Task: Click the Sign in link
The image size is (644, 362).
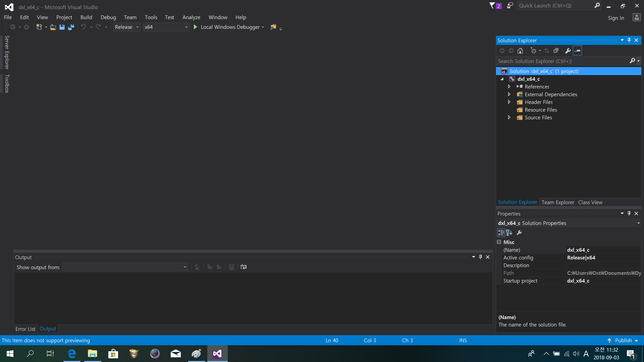Action: pos(616,18)
